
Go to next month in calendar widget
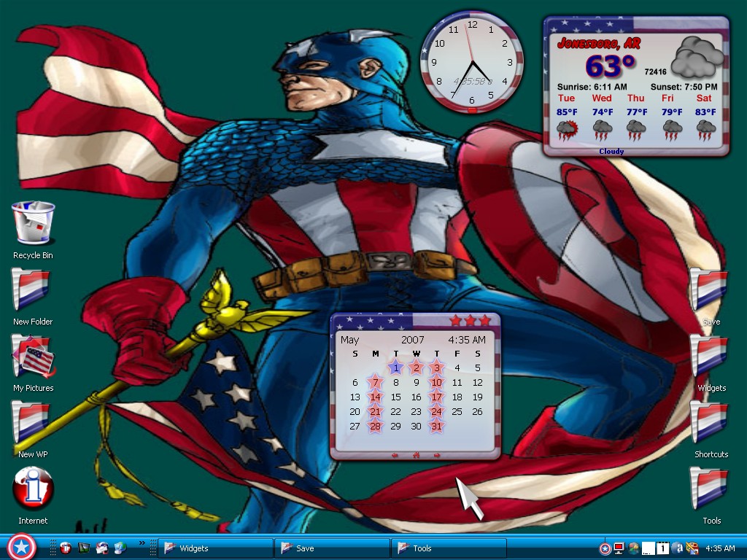click(437, 456)
